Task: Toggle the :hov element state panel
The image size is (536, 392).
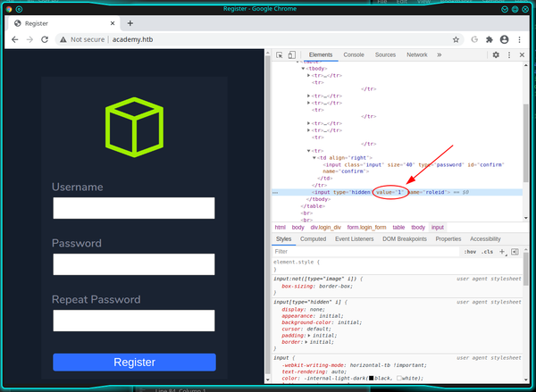Action: point(470,253)
